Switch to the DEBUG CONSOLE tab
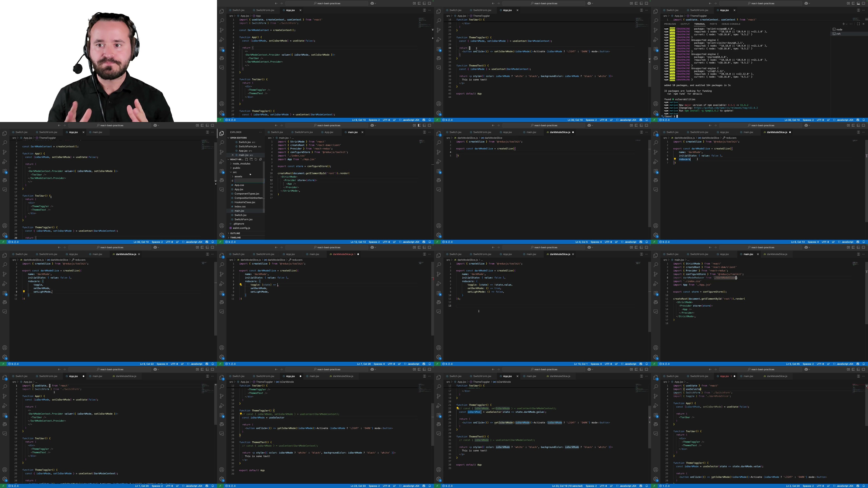Image resolution: width=868 pixels, height=488 pixels. coord(731,24)
